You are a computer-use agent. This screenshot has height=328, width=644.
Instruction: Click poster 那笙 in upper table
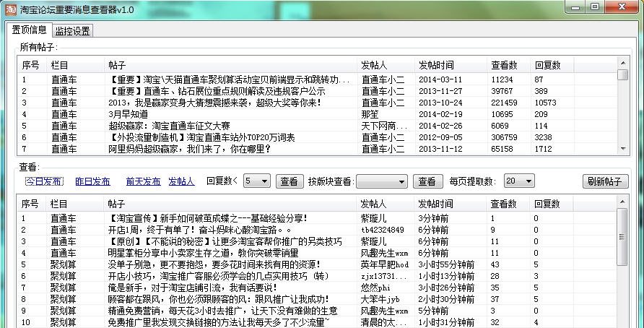pos(370,114)
